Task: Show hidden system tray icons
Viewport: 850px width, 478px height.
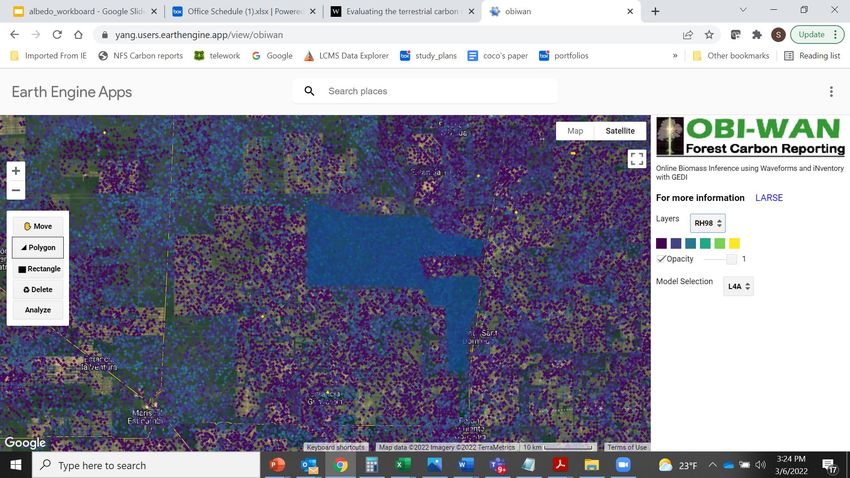Action: pyautogui.click(x=712, y=465)
